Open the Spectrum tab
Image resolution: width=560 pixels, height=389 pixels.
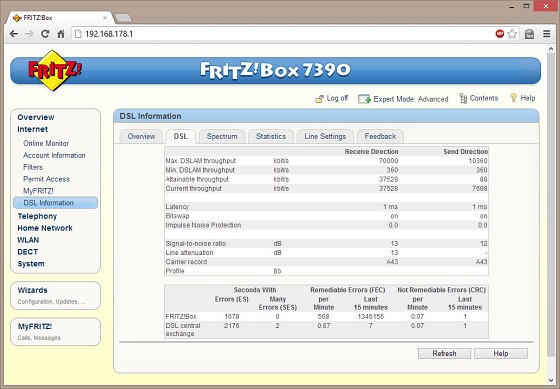point(222,136)
